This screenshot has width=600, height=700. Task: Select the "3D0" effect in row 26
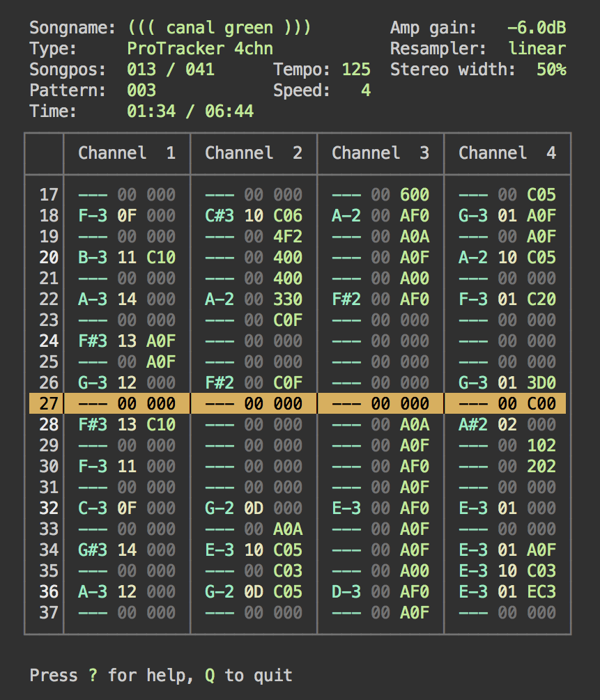541,382
